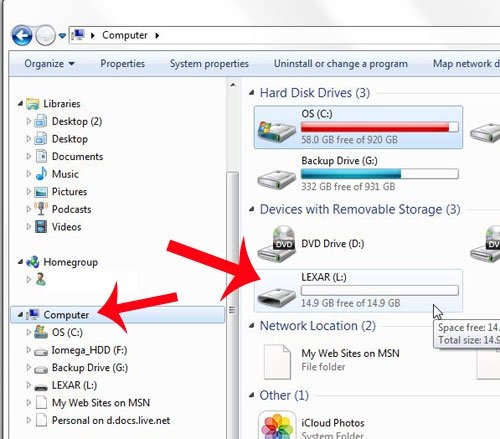Collapse the Network Location group
This screenshot has height=439, width=500.
click(252, 326)
